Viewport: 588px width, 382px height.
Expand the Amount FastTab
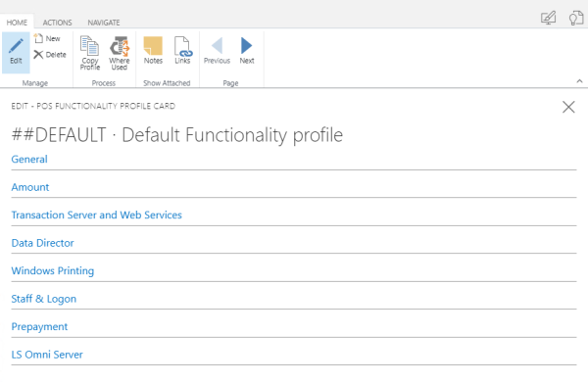(30, 187)
